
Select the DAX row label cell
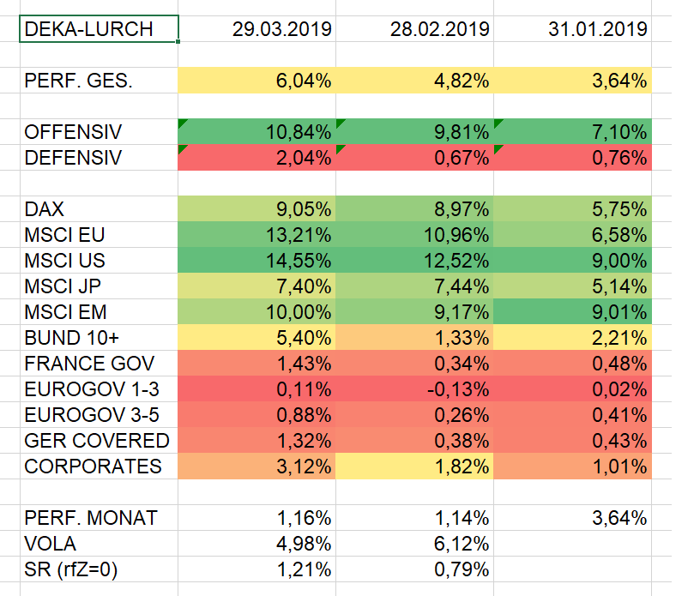(x=99, y=209)
